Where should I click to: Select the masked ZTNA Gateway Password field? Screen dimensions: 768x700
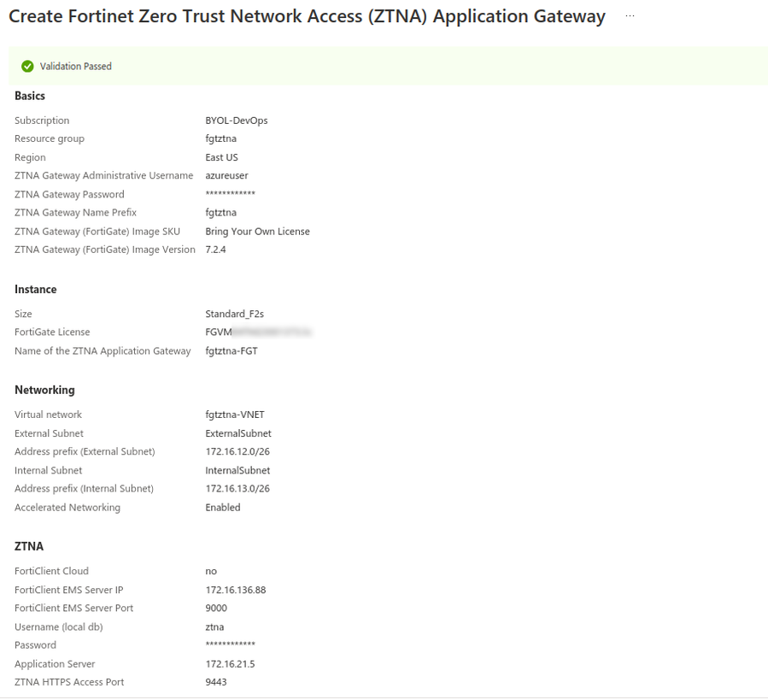point(231,194)
